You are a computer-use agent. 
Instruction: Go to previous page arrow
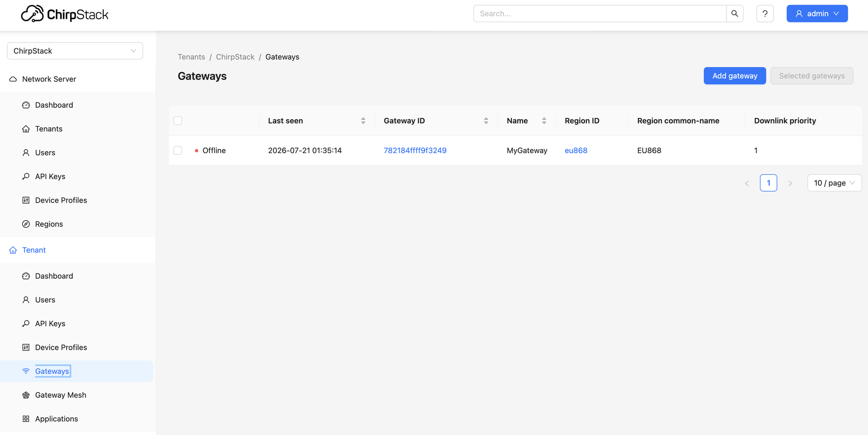tap(747, 183)
